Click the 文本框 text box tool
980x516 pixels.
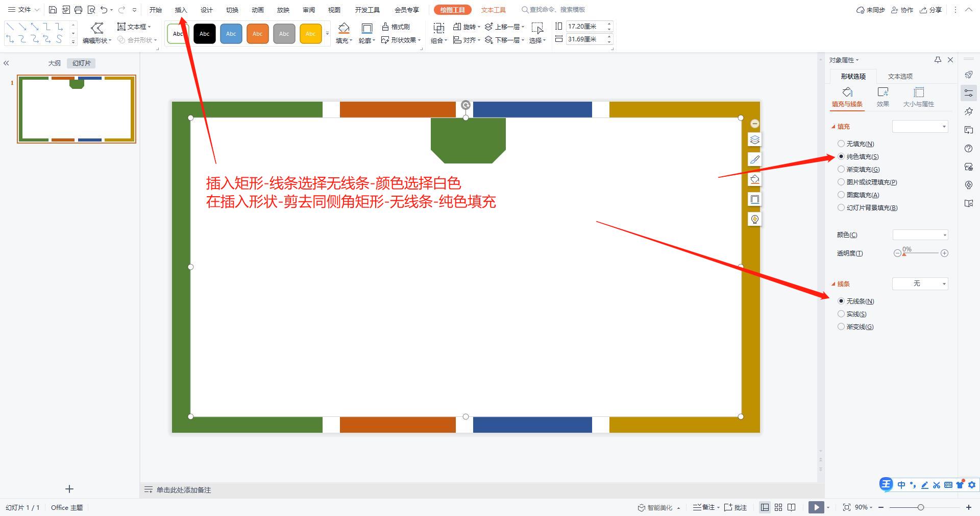coord(134,27)
